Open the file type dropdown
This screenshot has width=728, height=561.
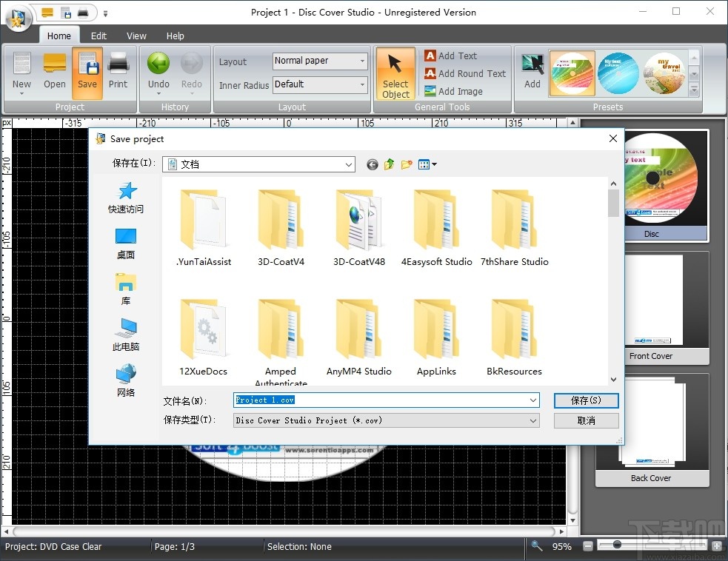(533, 420)
